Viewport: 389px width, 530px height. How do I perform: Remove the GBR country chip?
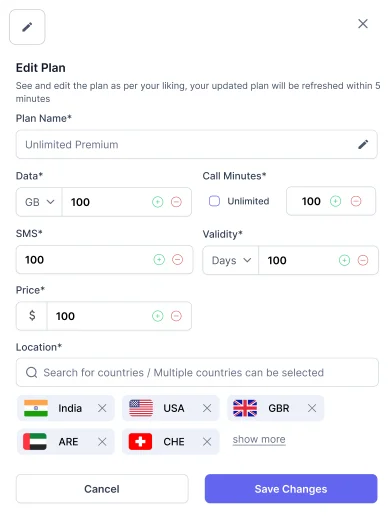click(x=312, y=408)
